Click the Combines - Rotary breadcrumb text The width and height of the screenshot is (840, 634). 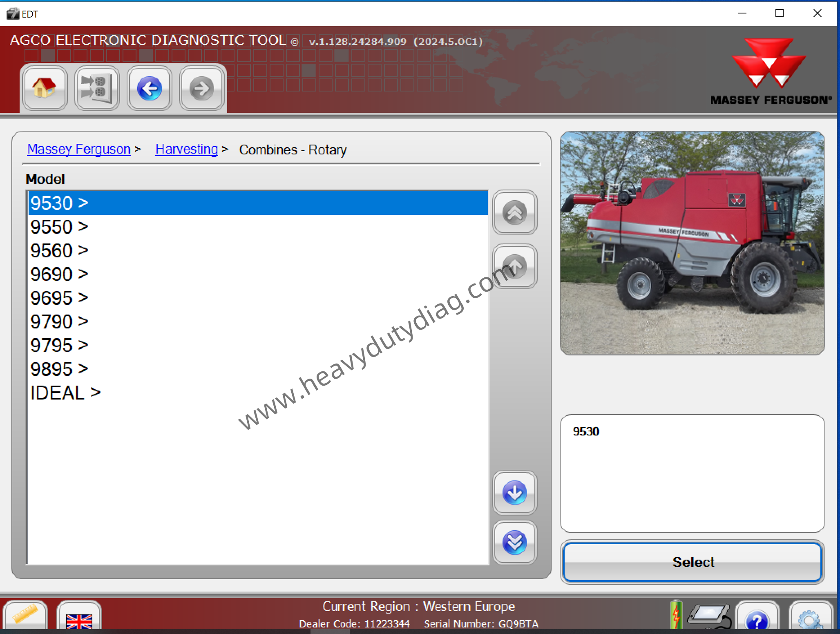click(x=293, y=150)
